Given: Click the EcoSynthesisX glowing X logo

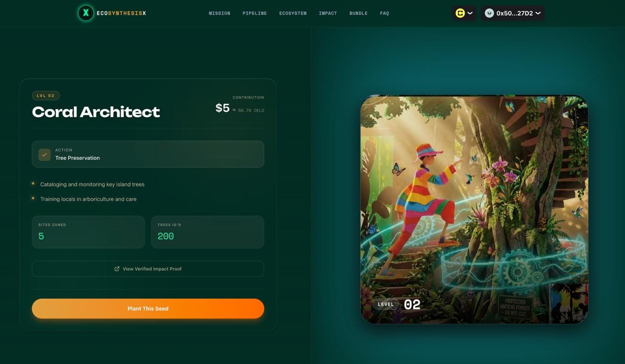Looking at the screenshot, I should tap(86, 13).
